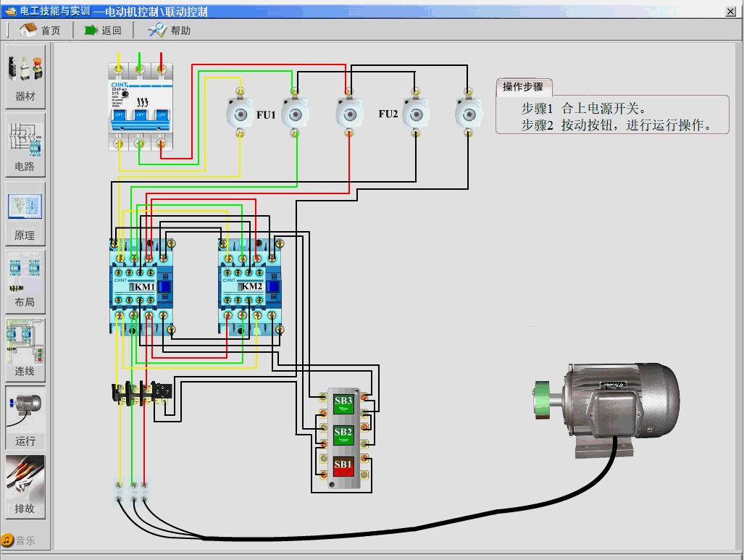Click the KM1 contactor

142,287
